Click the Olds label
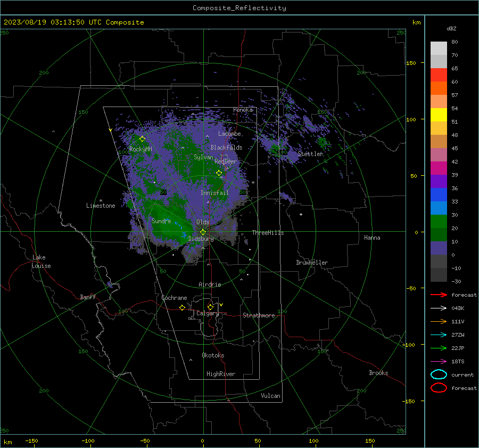The image size is (479, 448). click(203, 222)
